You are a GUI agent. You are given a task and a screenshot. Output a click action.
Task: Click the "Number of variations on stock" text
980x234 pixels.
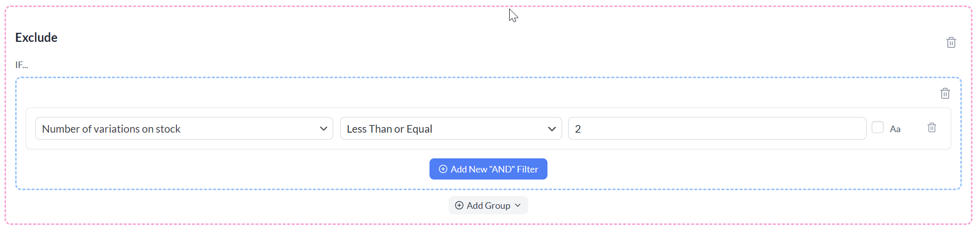111,129
